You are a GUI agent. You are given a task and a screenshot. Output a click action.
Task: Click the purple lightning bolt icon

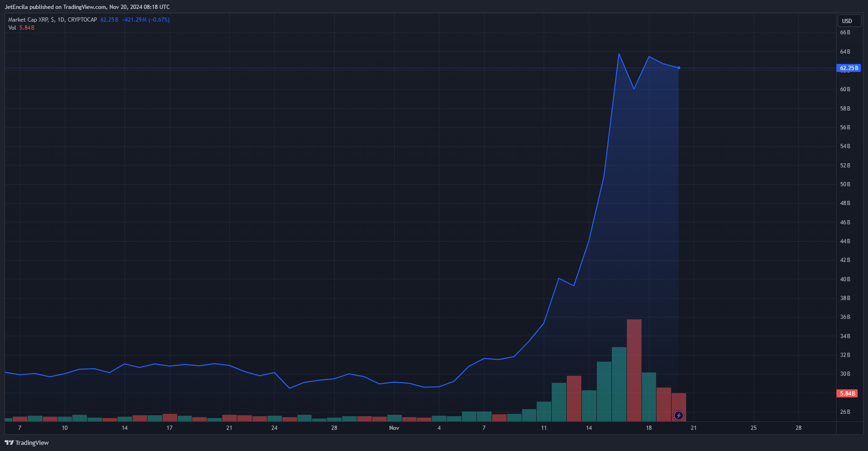(679, 415)
